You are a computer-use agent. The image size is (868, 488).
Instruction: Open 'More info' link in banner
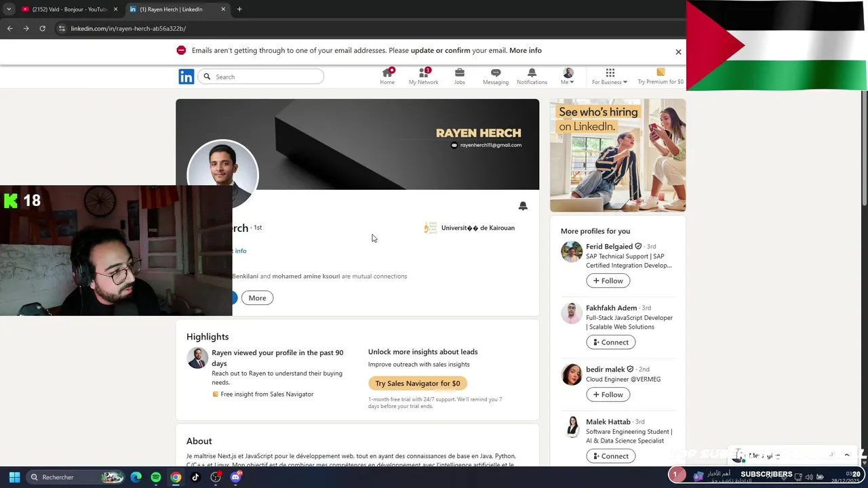click(525, 50)
